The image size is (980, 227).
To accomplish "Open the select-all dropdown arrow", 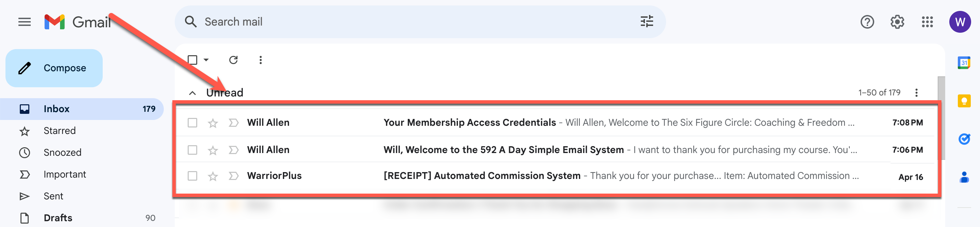I will 206,60.
